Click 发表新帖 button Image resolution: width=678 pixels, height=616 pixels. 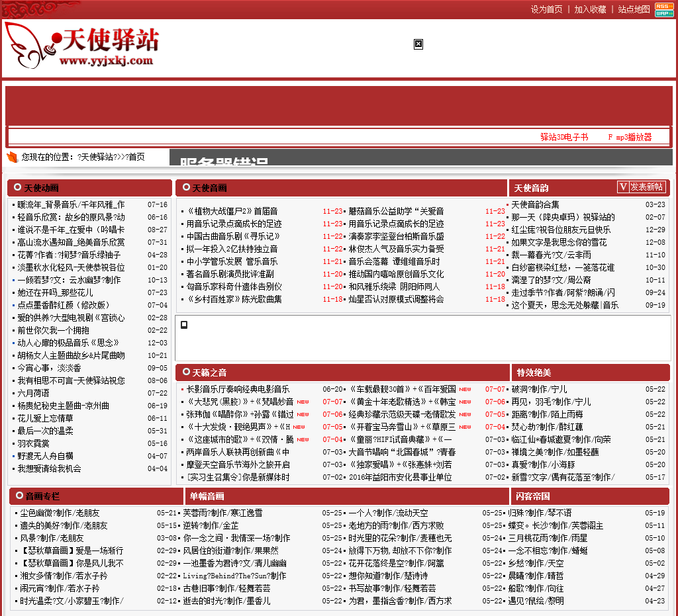click(x=646, y=187)
